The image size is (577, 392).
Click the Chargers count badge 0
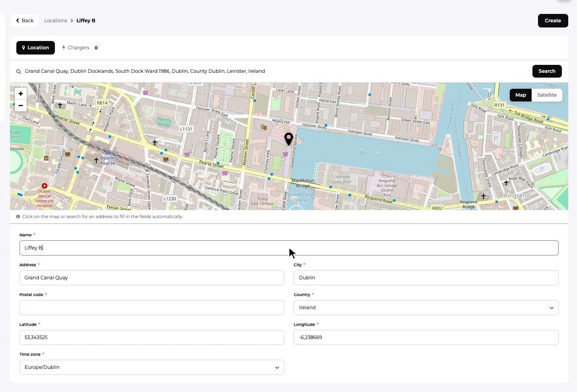(x=96, y=48)
